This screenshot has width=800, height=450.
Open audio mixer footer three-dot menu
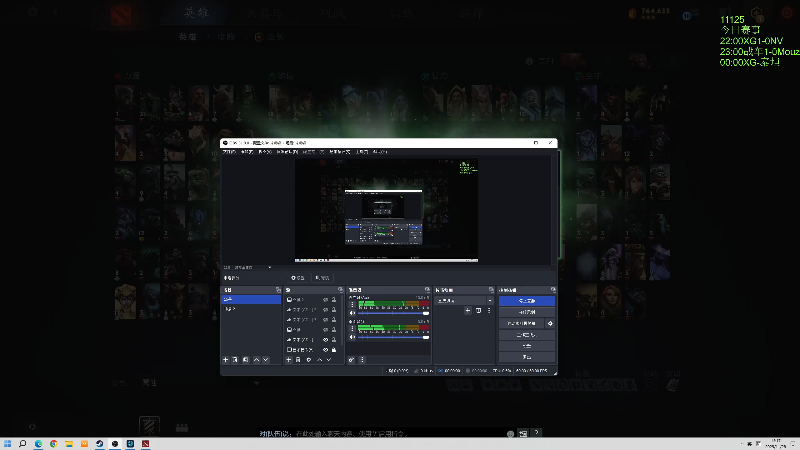tap(362, 360)
